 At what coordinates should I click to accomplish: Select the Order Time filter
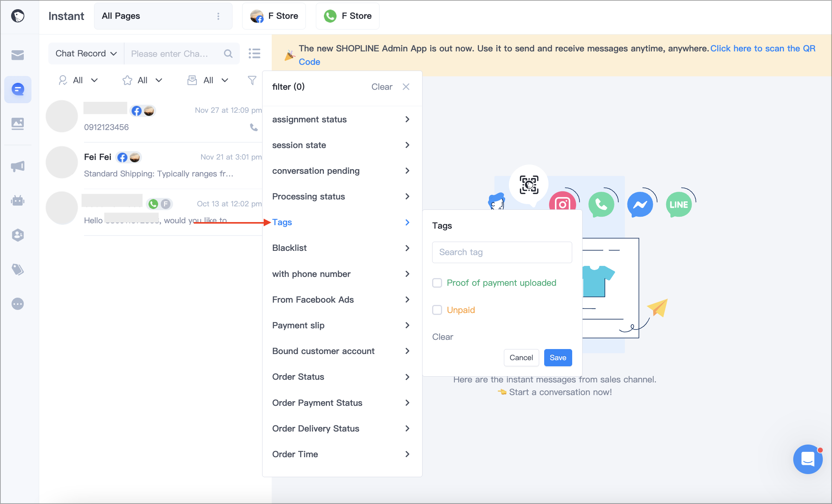click(342, 454)
